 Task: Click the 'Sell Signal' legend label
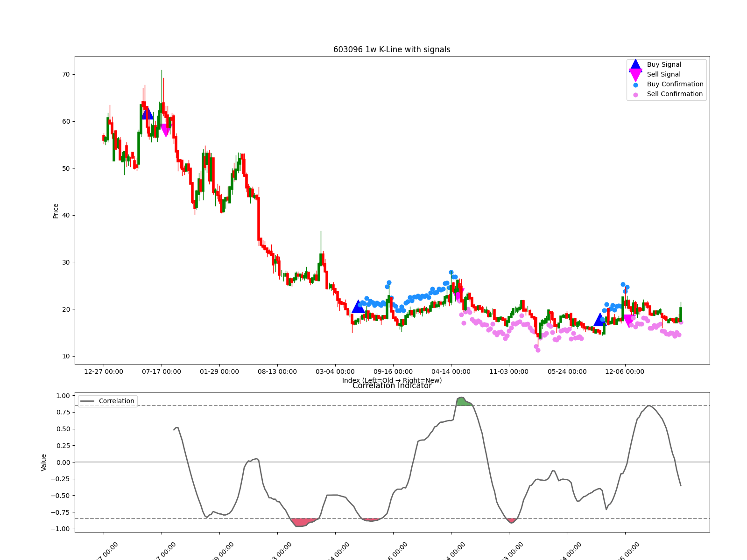click(x=663, y=75)
